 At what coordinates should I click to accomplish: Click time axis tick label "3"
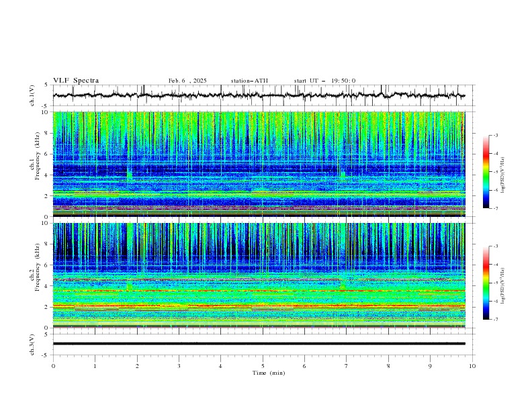pyautogui.click(x=179, y=366)
